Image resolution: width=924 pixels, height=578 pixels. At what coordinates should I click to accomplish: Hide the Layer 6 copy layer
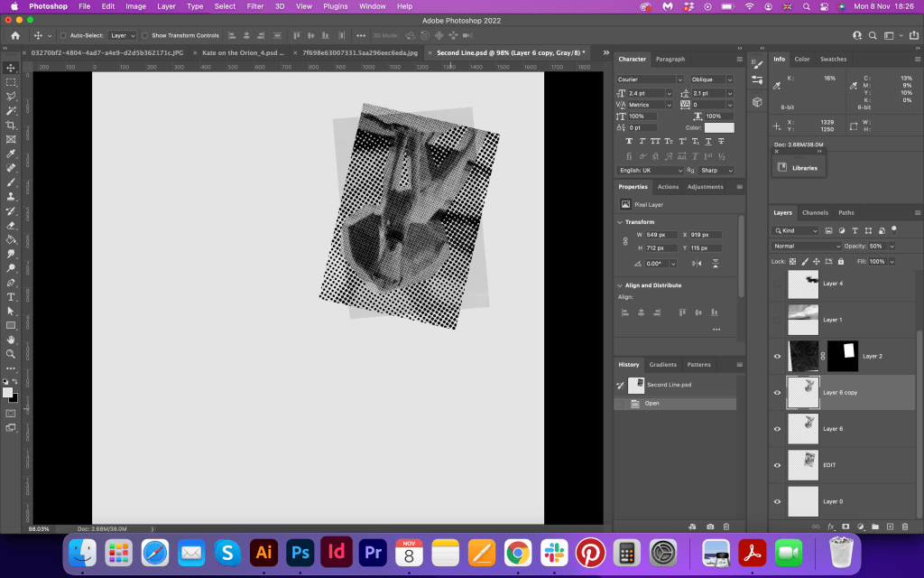tap(777, 393)
